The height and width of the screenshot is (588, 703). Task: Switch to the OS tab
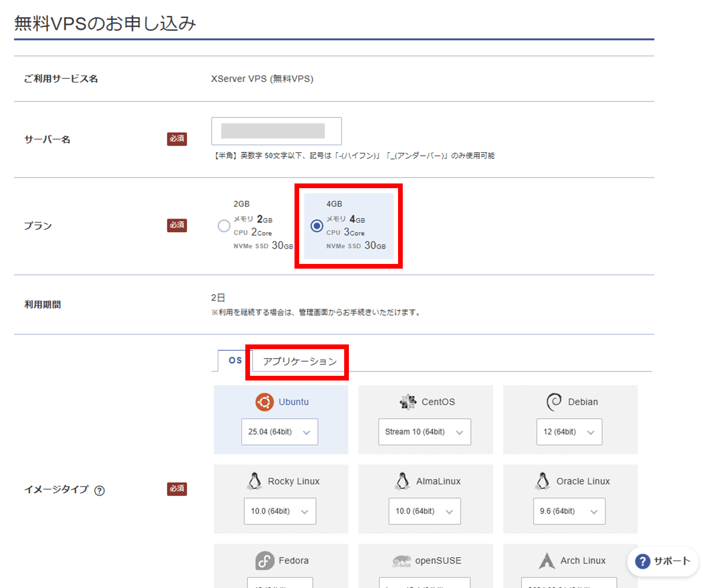click(x=235, y=361)
